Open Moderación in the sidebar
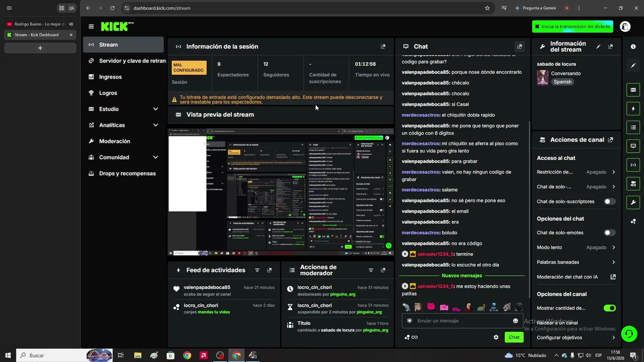The height and width of the screenshot is (362, 644). [x=123, y=141]
